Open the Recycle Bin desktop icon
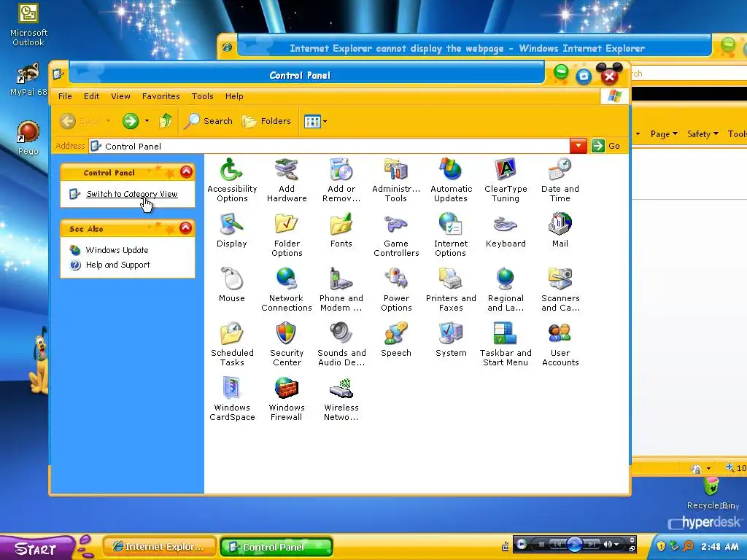Viewport: 747px width, 560px height. coord(712,494)
